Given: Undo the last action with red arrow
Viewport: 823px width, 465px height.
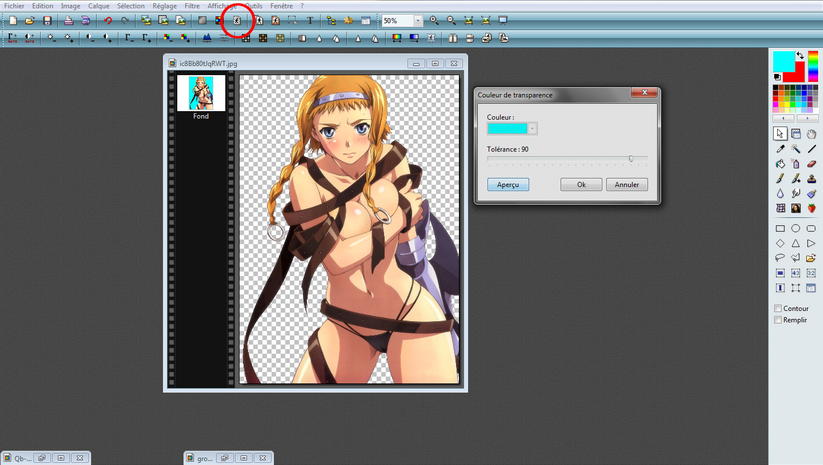Looking at the screenshot, I should [x=108, y=20].
